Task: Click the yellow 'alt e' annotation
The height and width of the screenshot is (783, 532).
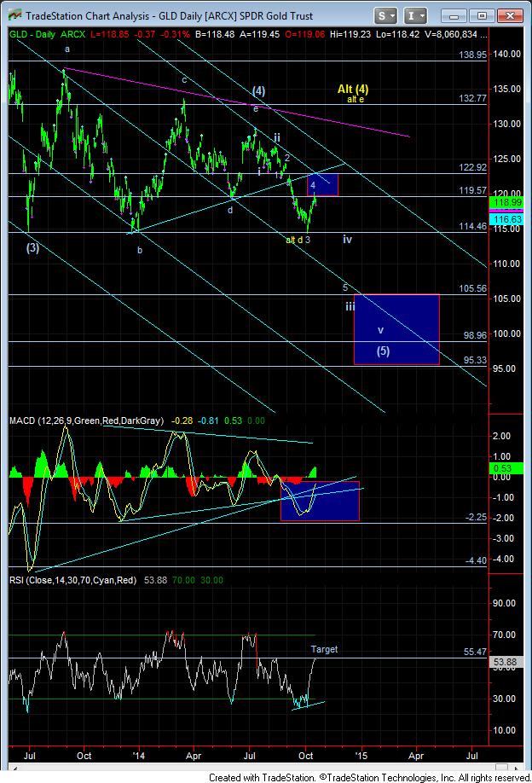Action: (x=356, y=100)
